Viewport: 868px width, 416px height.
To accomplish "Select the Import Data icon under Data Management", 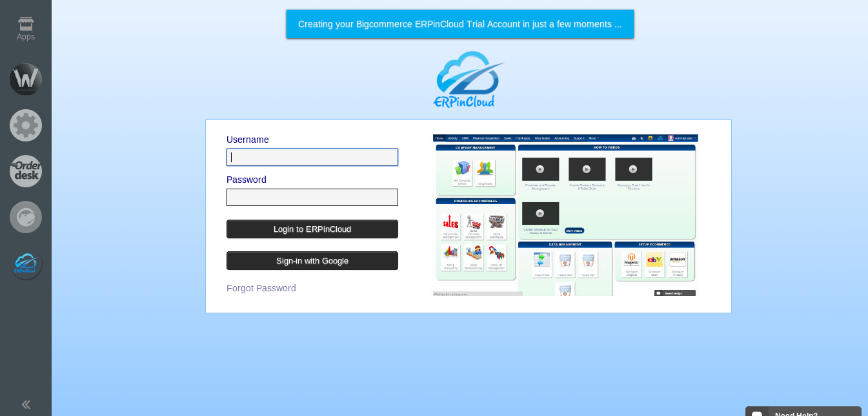I will point(541,260).
